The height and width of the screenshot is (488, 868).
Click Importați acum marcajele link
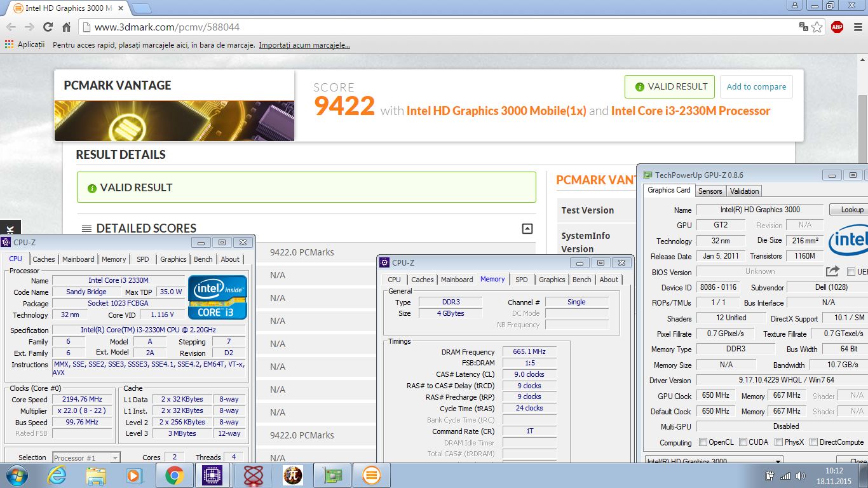[x=304, y=45]
